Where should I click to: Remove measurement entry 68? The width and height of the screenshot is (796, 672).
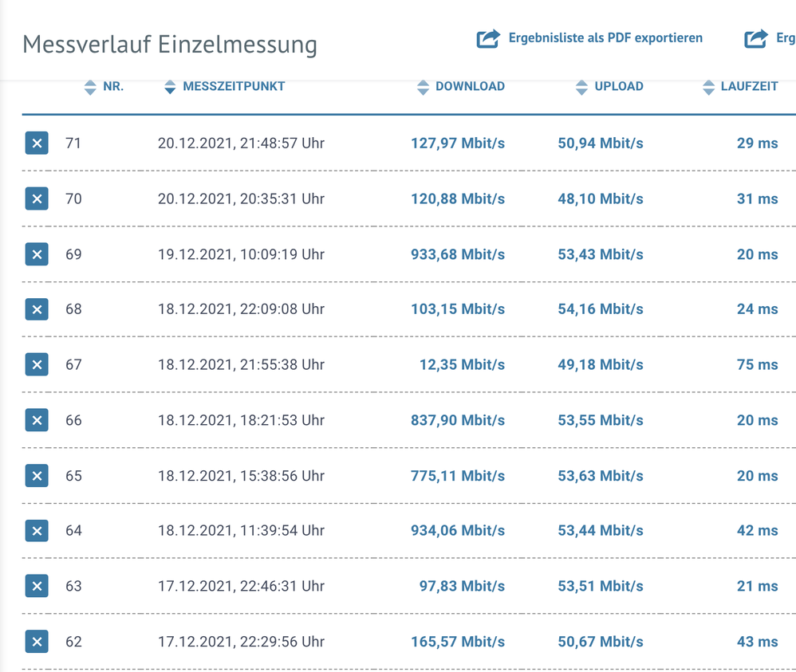pyautogui.click(x=37, y=309)
